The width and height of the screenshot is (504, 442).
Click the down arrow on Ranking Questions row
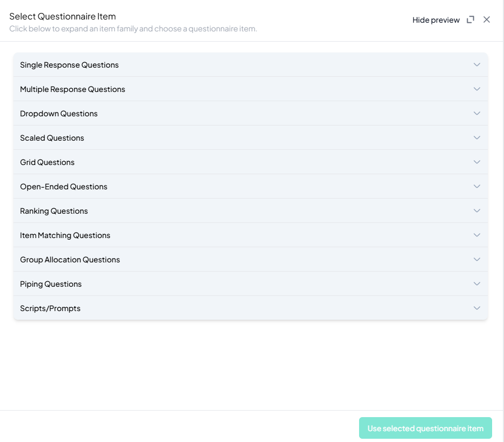click(x=476, y=211)
